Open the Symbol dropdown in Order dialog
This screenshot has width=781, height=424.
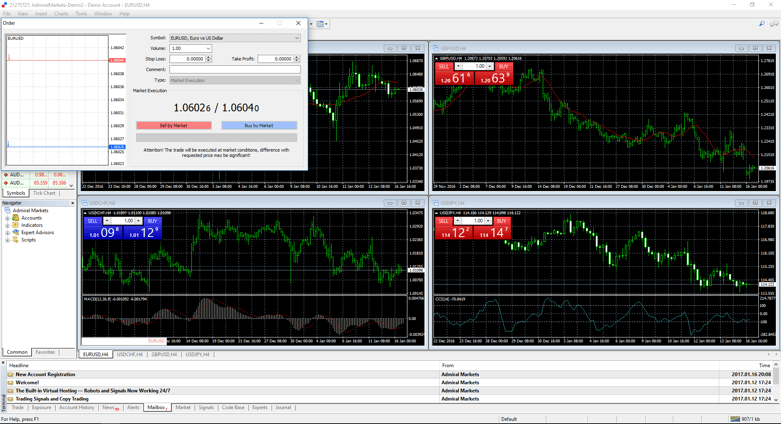pos(235,38)
